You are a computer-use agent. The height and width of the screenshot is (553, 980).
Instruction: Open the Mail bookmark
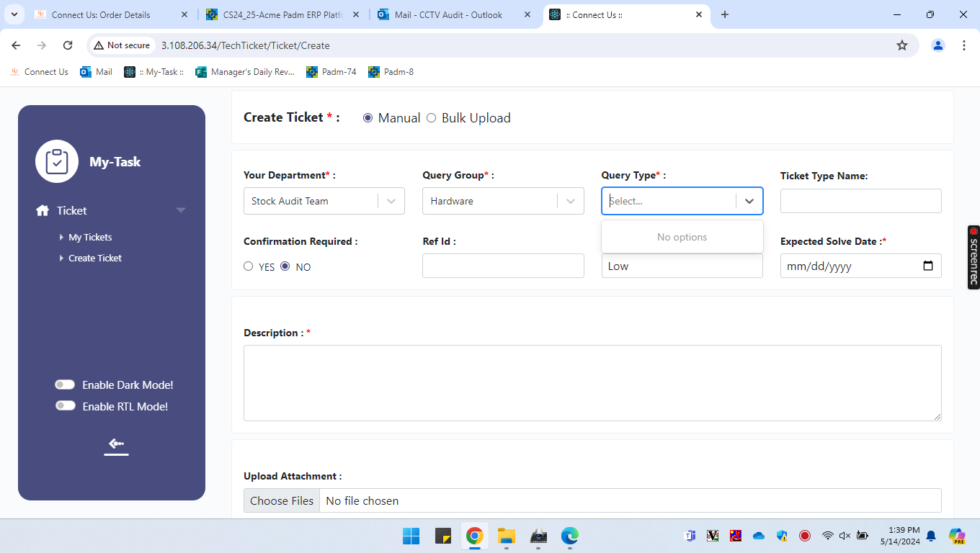click(96, 72)
